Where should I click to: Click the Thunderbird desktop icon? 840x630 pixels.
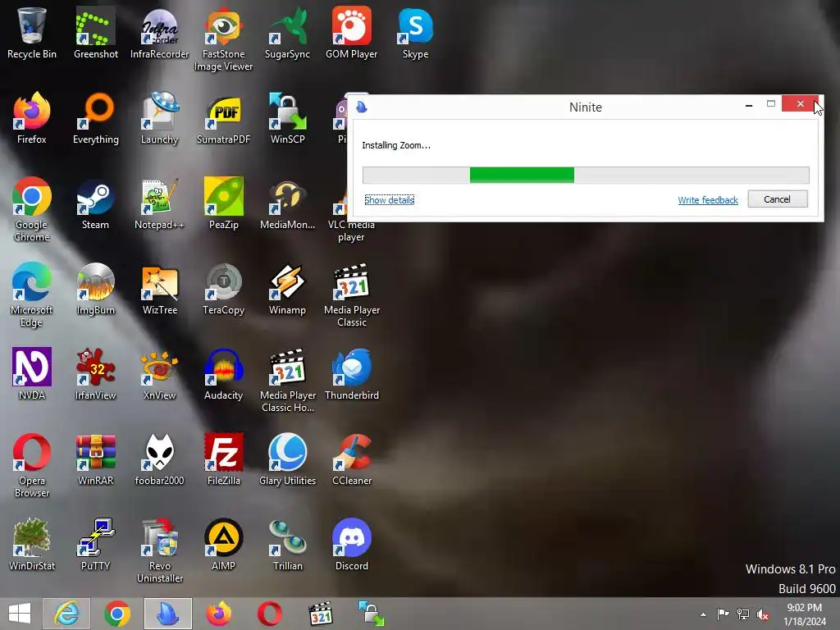tap(351, 374)
